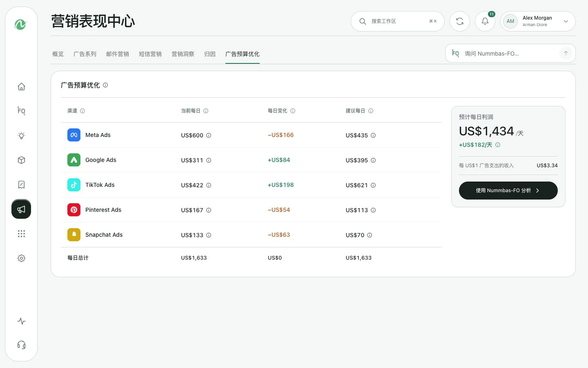The width and height of the screenshot is (588, 368).
Task: Open the apps grid sidebar icon
Action: pos(21,233)
